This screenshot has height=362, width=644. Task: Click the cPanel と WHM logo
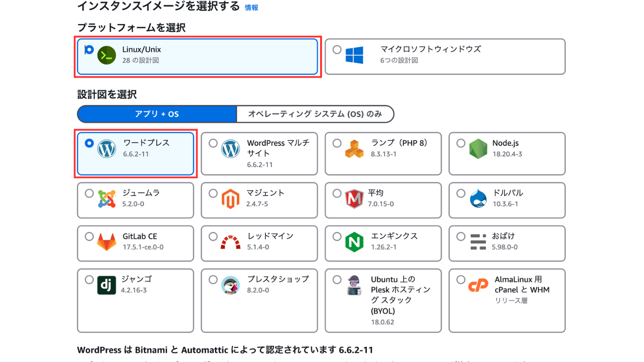(478, 285)
